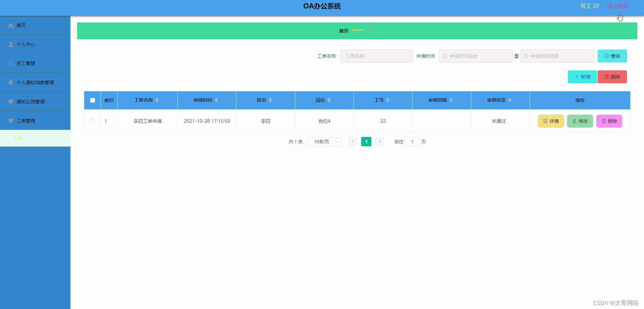Click the 员工管理 clock icon
The width and height of the screenshot is (644, 309).
pyautogui.click(x=11, y=63)
